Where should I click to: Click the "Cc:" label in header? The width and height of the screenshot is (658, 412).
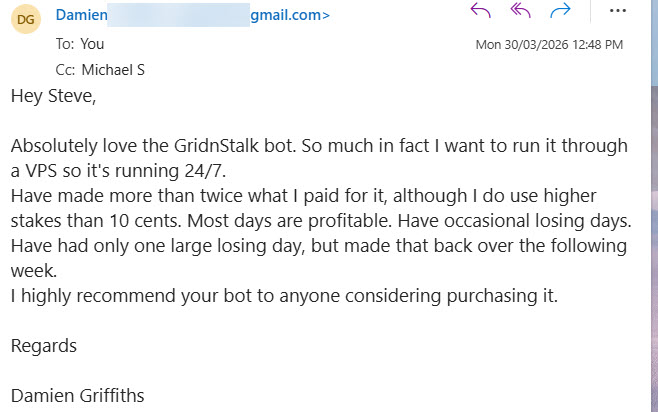65,69
